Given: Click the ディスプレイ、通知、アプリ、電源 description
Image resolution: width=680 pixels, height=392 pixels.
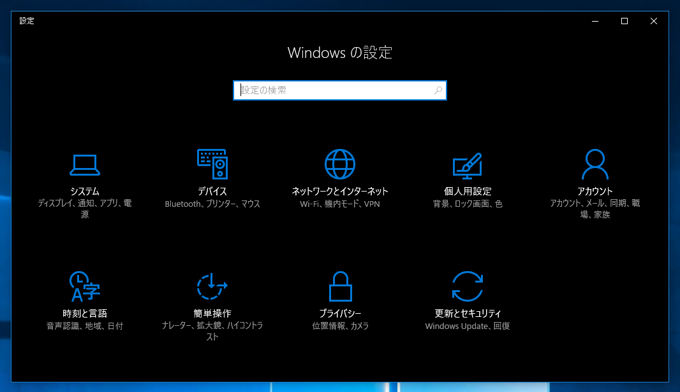Looking at the screenshot, I should (x=85, y=209).
